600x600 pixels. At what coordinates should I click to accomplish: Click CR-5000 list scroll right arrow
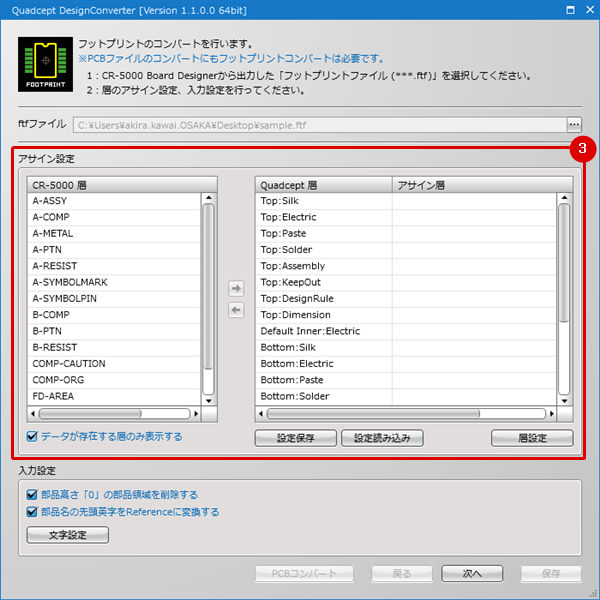(196, 413)
